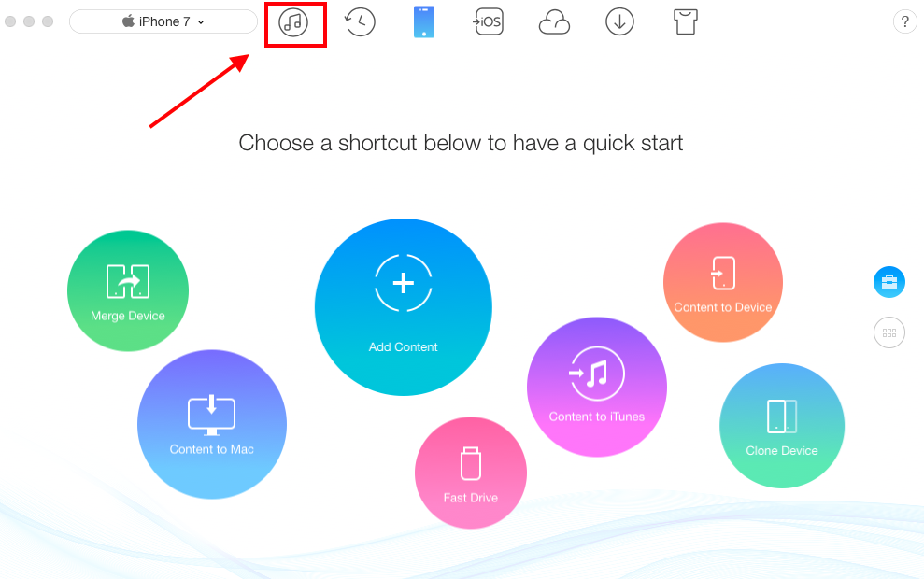Switch to category grid view icon

pyautogui.click(x=888, y=332)
